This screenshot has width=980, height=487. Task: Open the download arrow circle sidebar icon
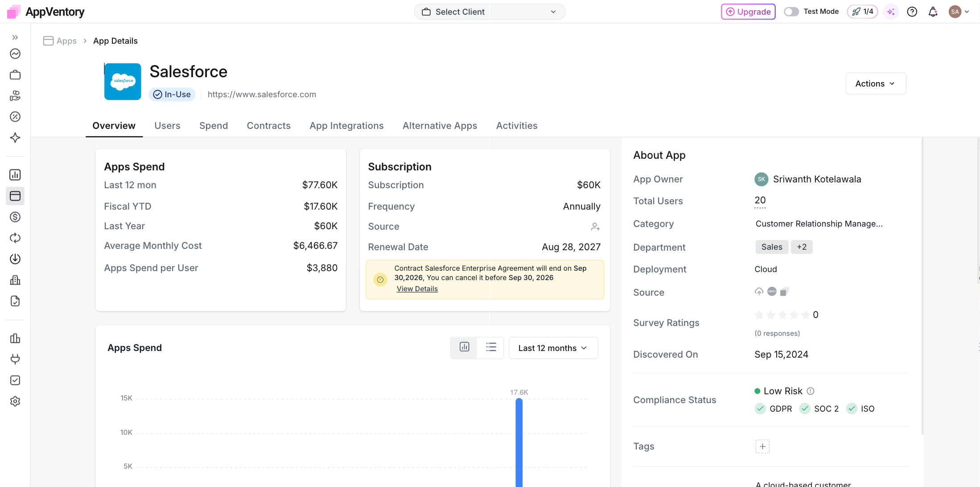(15, 259)
